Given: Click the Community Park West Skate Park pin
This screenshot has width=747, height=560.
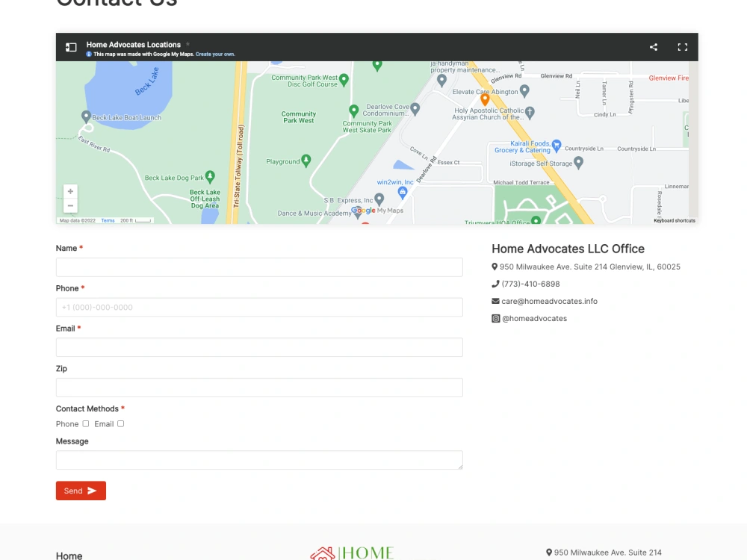Looking at the screenshot, I should (x=353, y=111).
